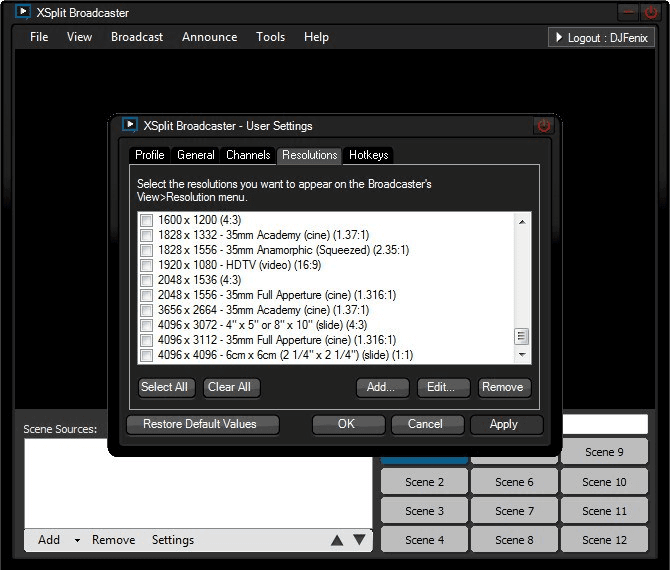Click Logout : DJFenix button
670x570 pixels.
tap(601, 38)
